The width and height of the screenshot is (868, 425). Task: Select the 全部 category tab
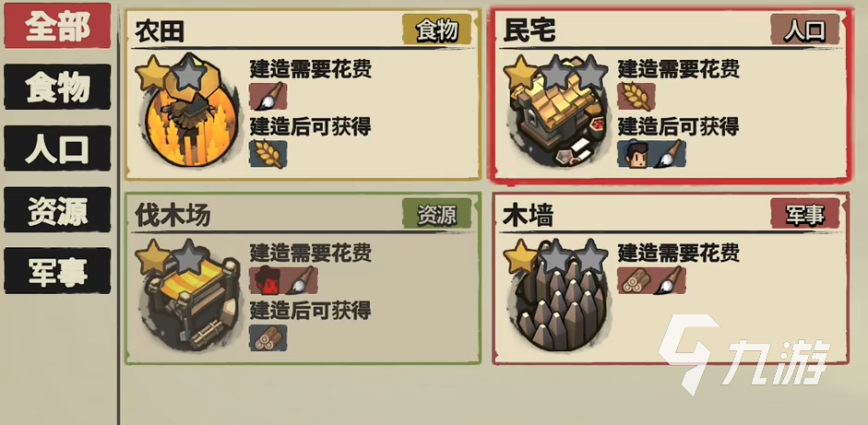[x=57, y=26]
